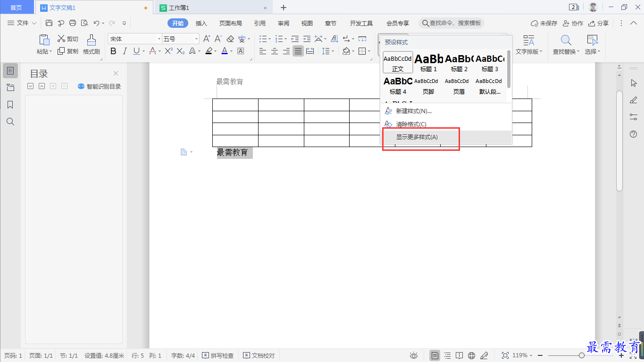Open the bookmark icon in left sidebar

(10, 105)
